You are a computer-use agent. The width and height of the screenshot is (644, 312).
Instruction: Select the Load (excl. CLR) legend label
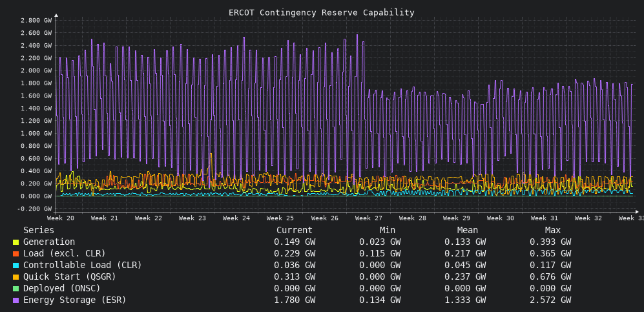pyautogui.click(x=65, y=253)
